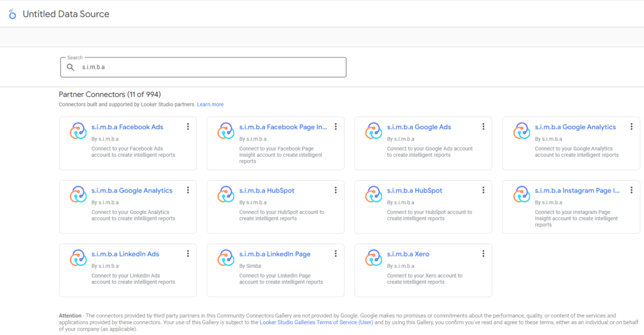Screen dimensions: 644x335
Task: Select the s.i.m.b.a Xero connector title
Action: point(408,254)
